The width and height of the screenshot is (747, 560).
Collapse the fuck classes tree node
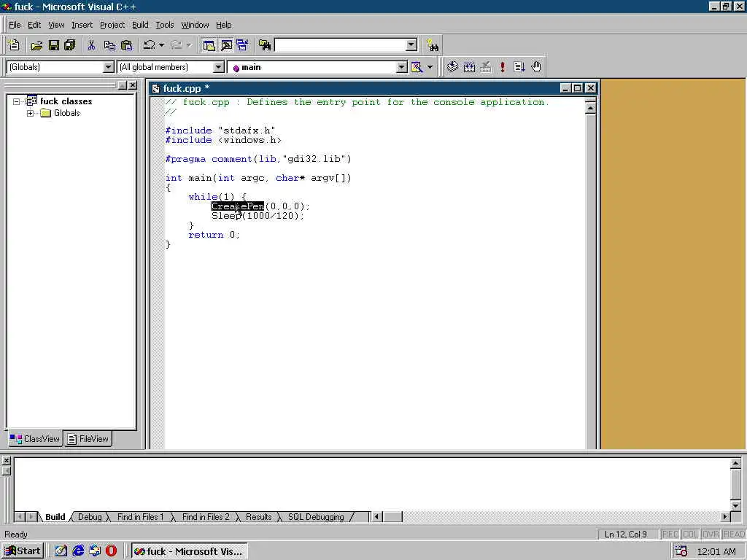tap(16, 101)
